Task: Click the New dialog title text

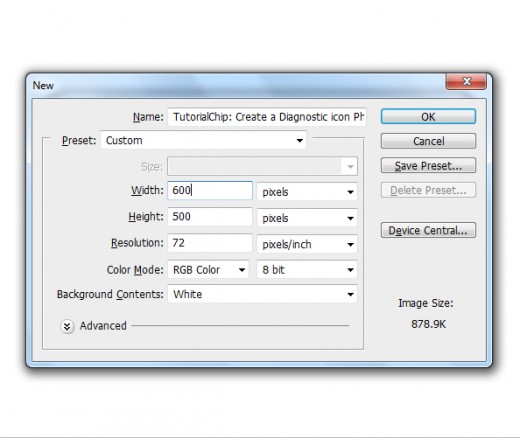Action: point(43,85)
